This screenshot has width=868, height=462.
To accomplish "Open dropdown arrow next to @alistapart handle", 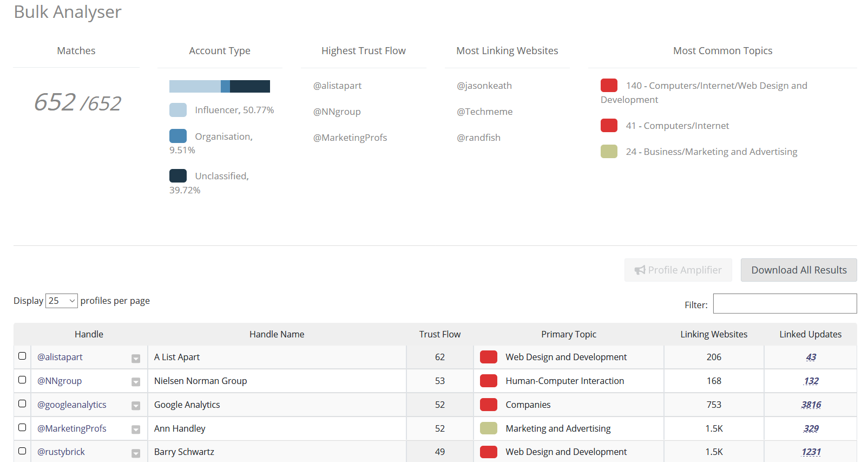I will pyautogui.click(x=136, y=359).
